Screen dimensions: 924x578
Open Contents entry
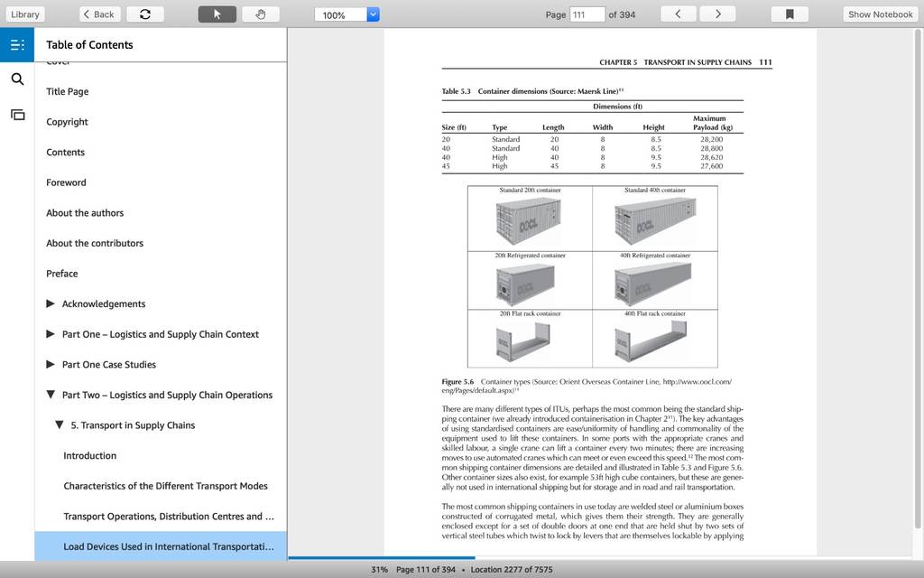coord(65,152)
